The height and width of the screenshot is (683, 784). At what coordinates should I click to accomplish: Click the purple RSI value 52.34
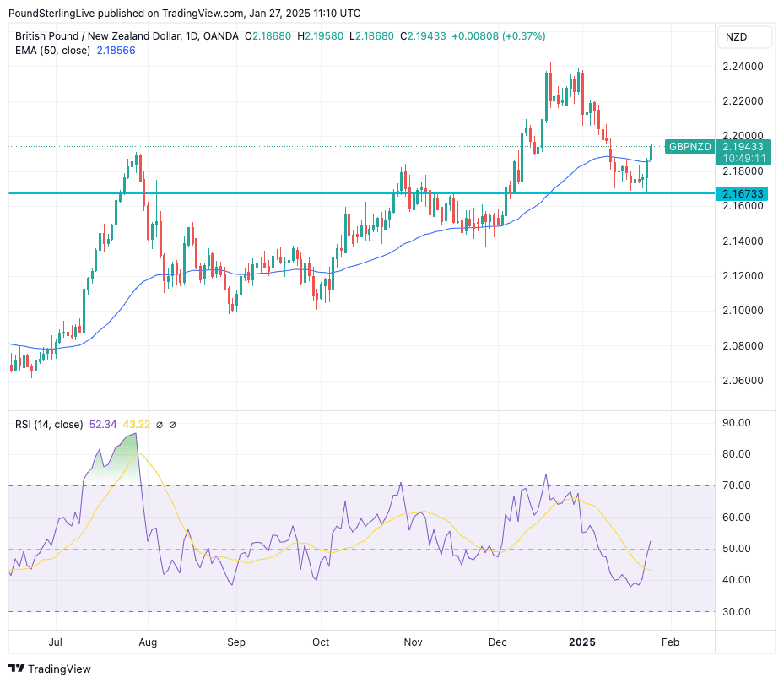point(103,425)
